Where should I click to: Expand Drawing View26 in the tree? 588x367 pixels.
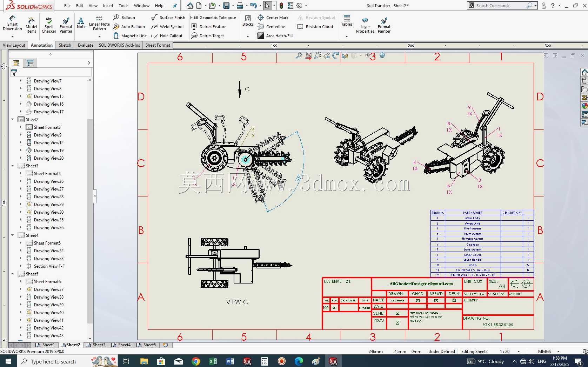pyautogui.click(x=20, y=181)
